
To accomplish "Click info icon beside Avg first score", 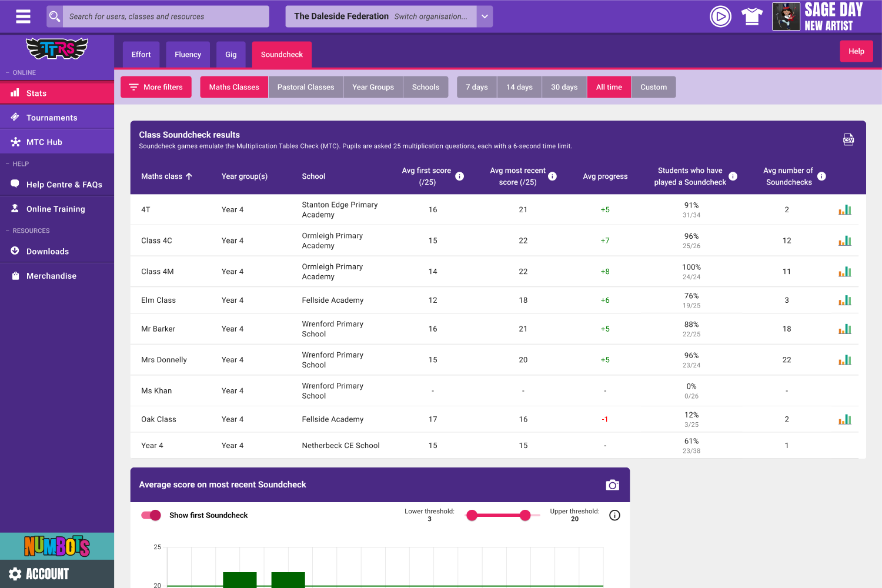I will 460,176.
